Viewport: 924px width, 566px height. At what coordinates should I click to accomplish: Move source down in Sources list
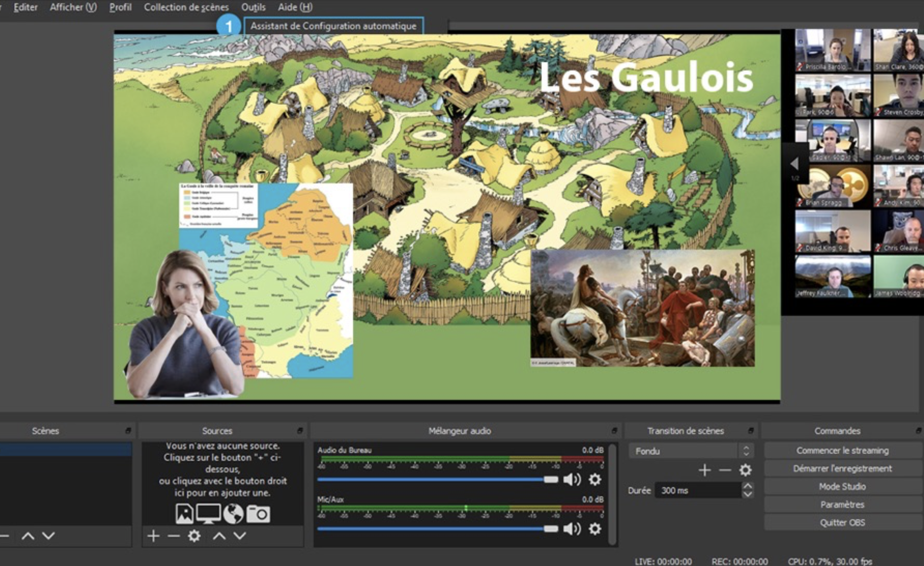pyautogui.click(x=240, y=536)
